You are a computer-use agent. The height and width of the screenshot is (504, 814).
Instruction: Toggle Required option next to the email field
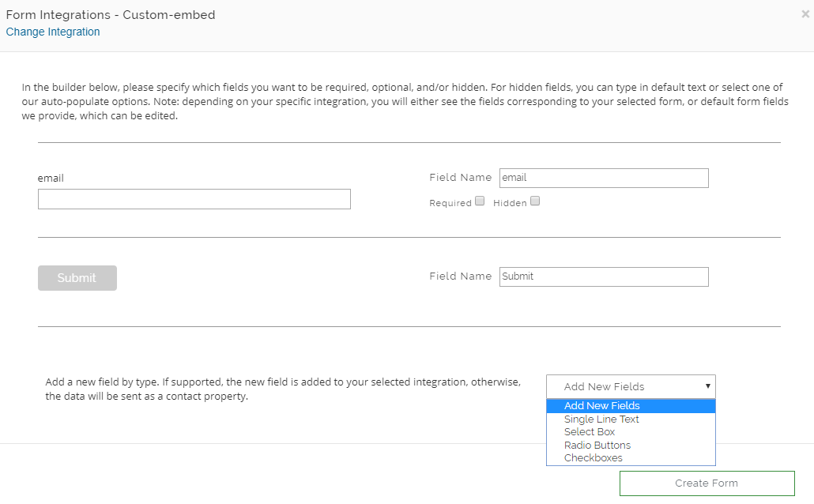[x=480, y=201]
